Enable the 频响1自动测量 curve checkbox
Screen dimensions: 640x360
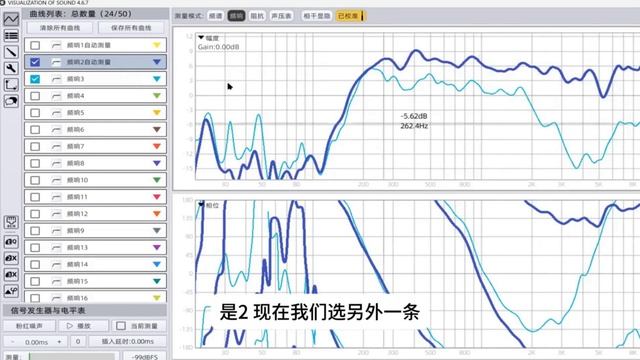coord(35,45)
